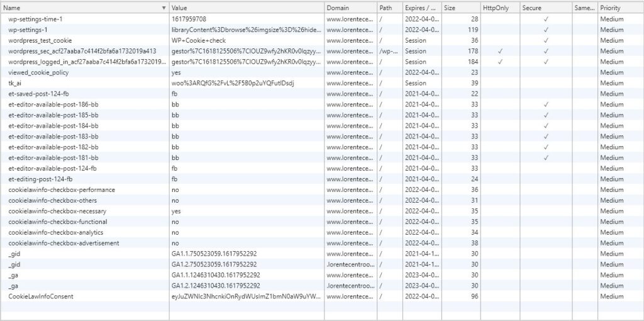Select the wp-settings-1 cookie
The height and width of the screenshot is (321, 644).
[322, 30]
